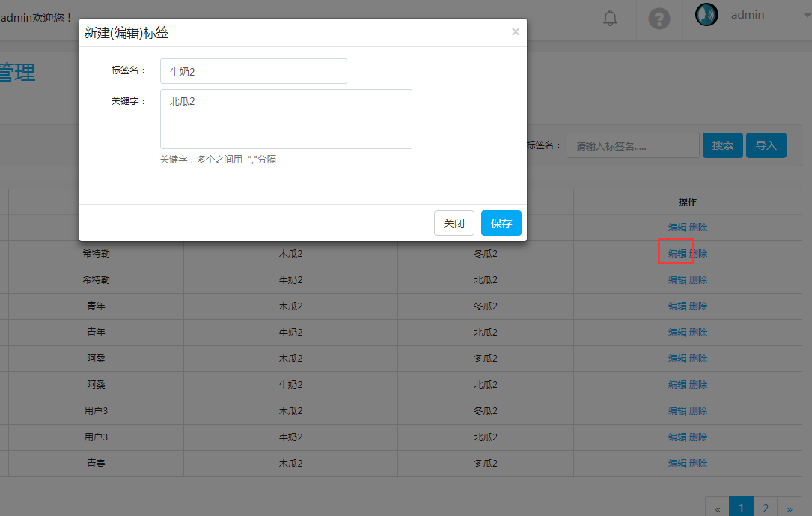Click 编辑 in the highlighted 希特勒 木瓜2 row

tap(677, 253)
